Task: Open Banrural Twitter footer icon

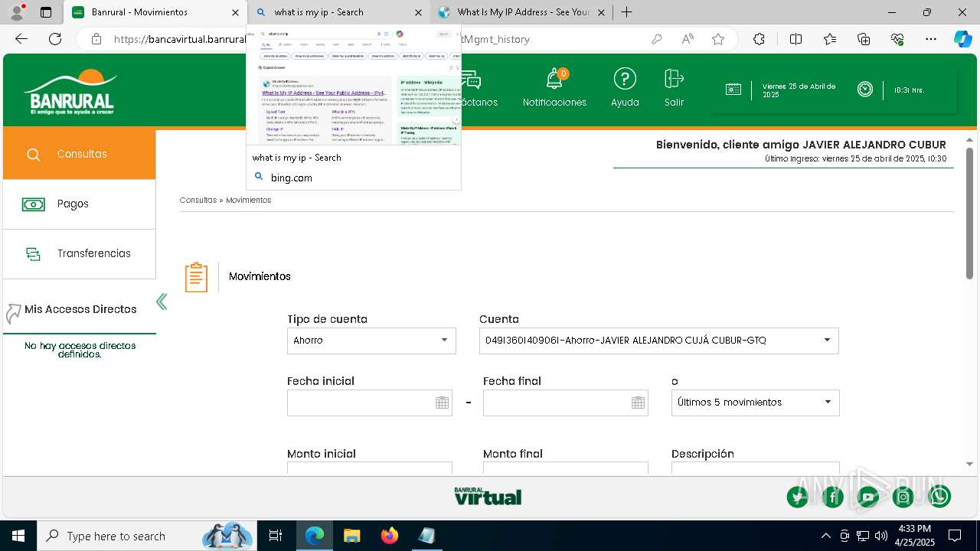Action: tap(798, 497)
